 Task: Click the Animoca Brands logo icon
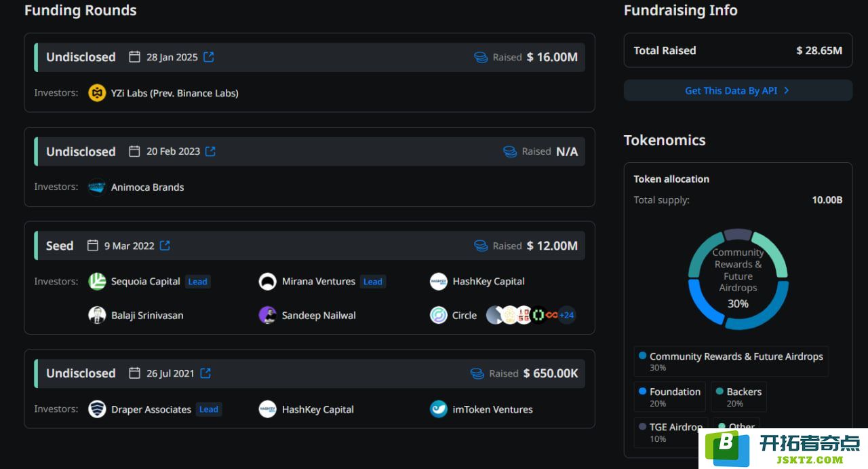click(97, 187)
